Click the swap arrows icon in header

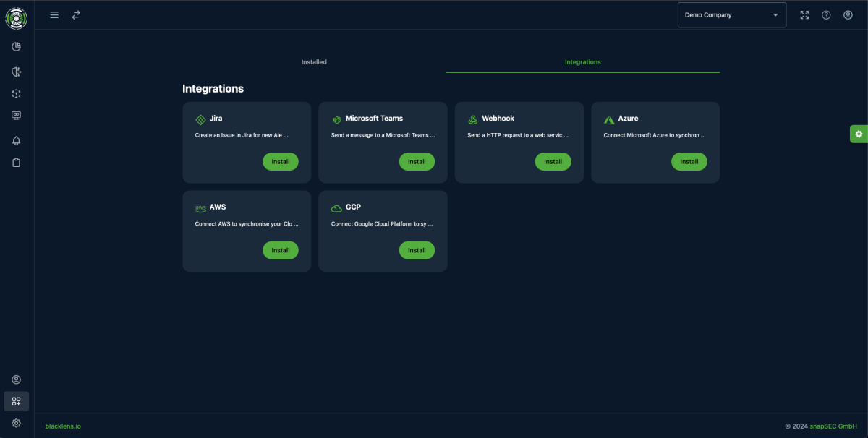[x=76, y=15]
